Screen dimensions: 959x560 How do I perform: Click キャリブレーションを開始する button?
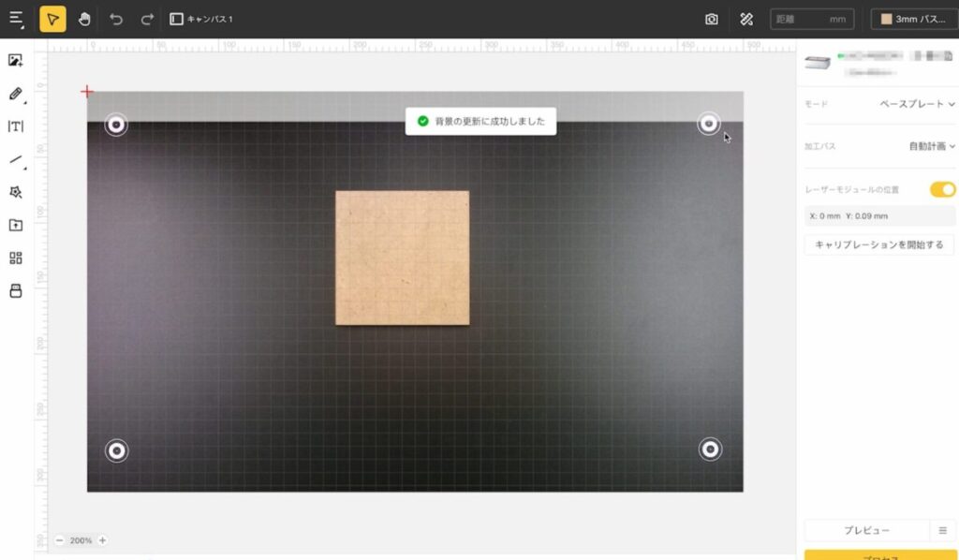(x=878, y=244)
